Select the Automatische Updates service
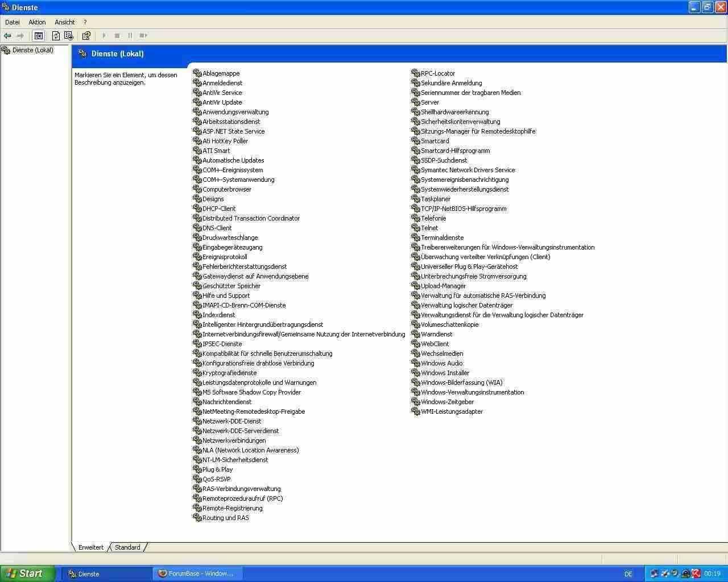 (233, 160)
